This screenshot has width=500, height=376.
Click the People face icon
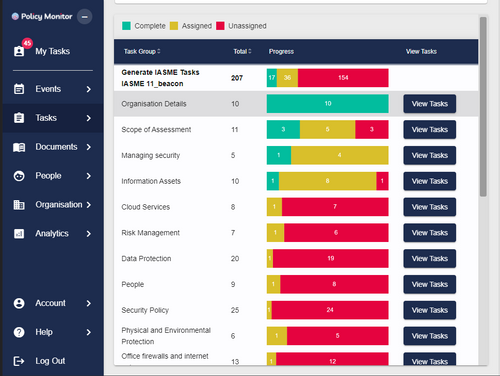click(x=19, y=176)
